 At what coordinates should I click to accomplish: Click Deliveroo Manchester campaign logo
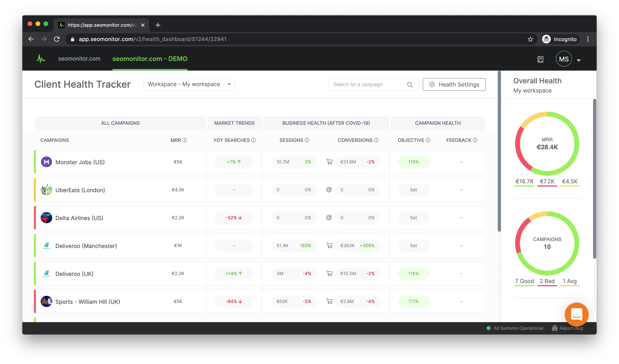(x=46, y=246)
